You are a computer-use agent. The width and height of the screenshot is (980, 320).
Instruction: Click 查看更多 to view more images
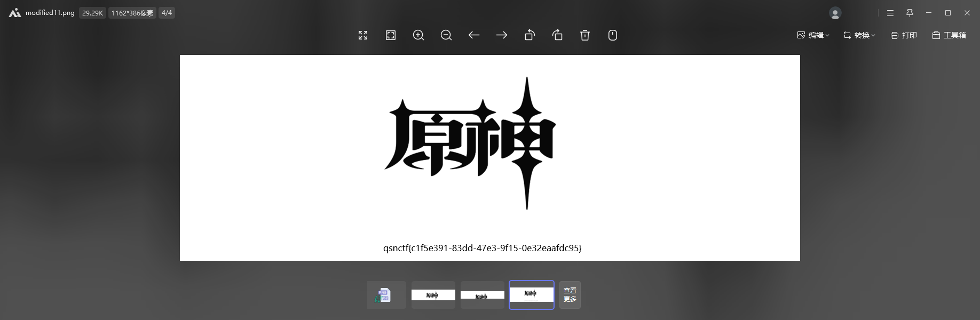(x=570, y=295)
